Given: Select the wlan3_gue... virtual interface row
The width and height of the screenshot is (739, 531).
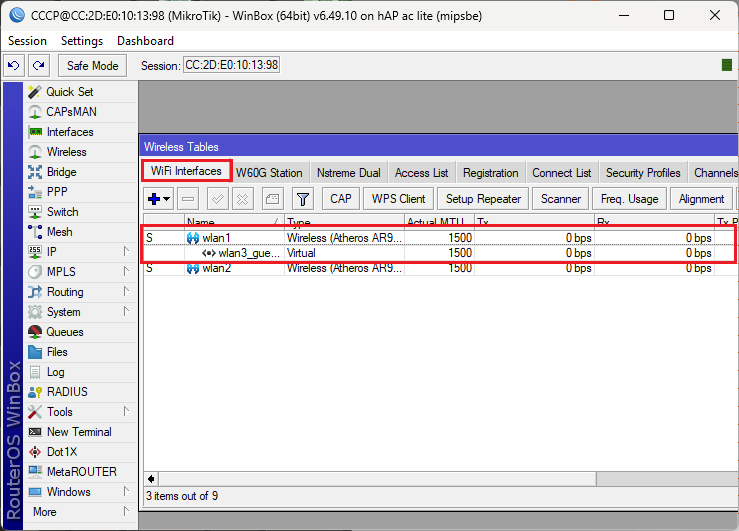Looking at the screenshot, I should (x=440, y=253).
